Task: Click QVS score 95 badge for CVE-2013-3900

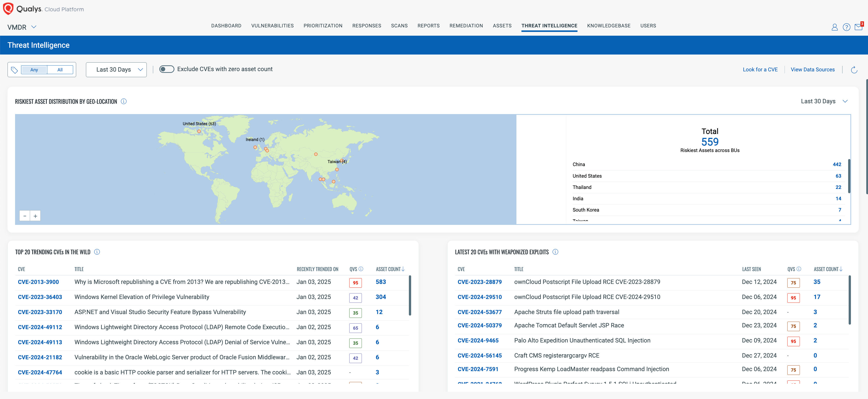Action: coord(356,283)
